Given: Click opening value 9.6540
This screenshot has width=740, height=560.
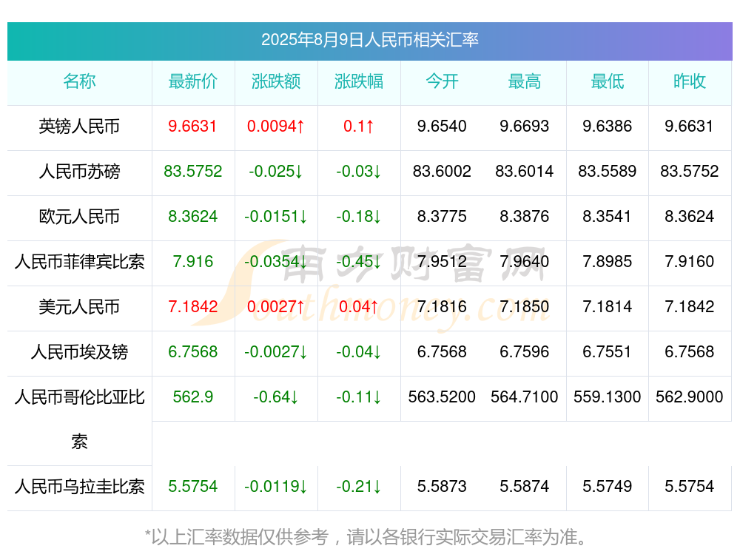Looking at the screenshot, I should (442, 126).
